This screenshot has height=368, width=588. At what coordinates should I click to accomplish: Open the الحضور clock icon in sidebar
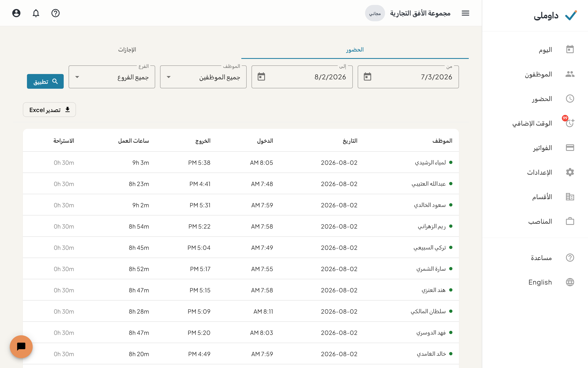570,99
